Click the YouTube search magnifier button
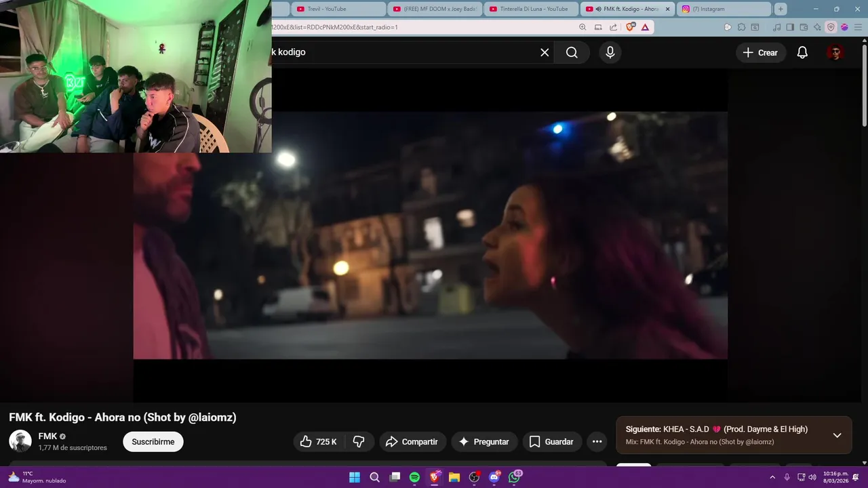 coord(572,52)
